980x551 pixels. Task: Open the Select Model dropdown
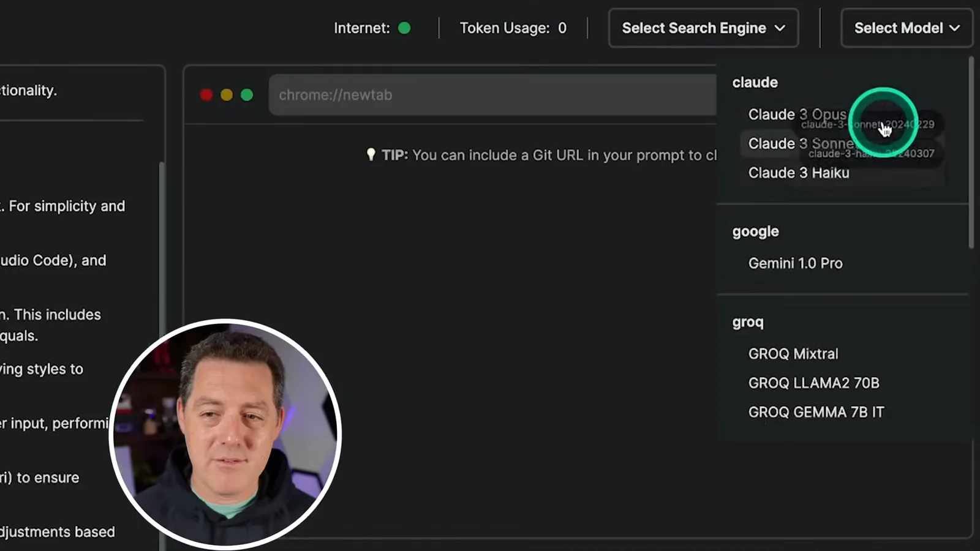click(x=907, y=28)
